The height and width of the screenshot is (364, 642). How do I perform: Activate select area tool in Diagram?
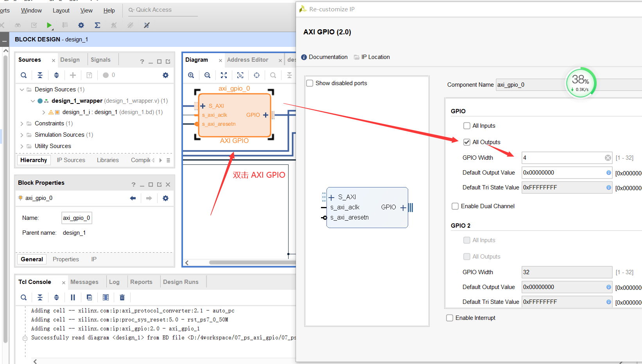click(240, 75)
